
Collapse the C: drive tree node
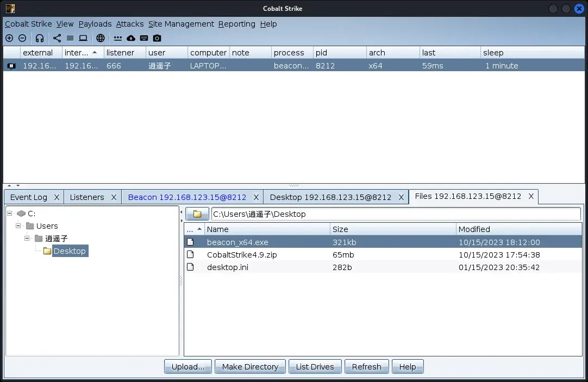pyautogui.click(x=10, y=214)
